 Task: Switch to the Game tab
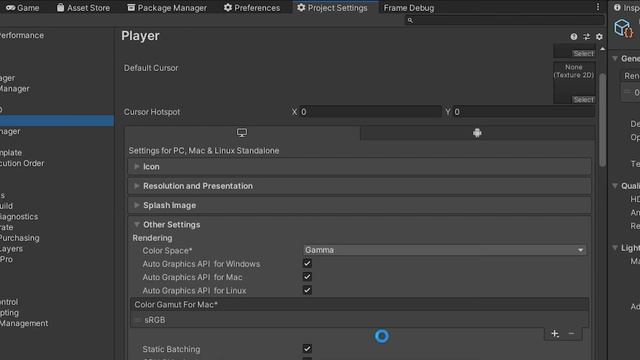point(22,7)
